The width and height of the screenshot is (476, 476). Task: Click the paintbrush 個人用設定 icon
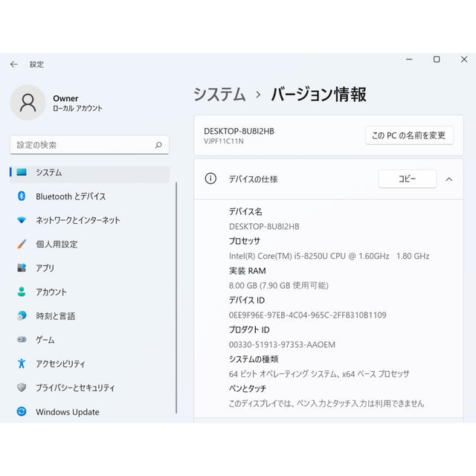(22, 244)
